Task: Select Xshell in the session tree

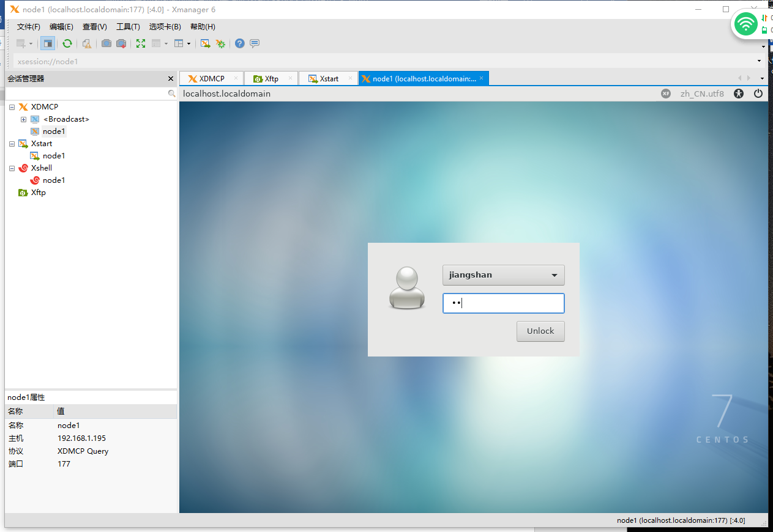Action: coord(42,168)
